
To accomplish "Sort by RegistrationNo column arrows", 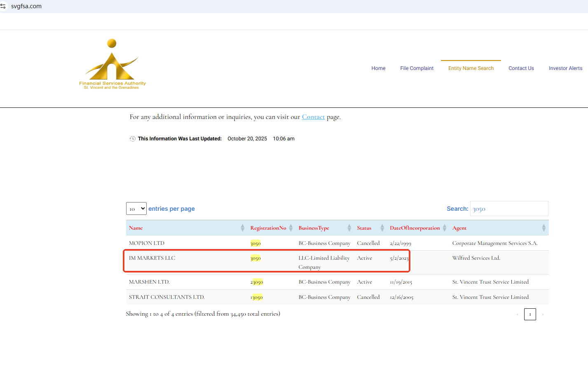I will coord(291,228).
